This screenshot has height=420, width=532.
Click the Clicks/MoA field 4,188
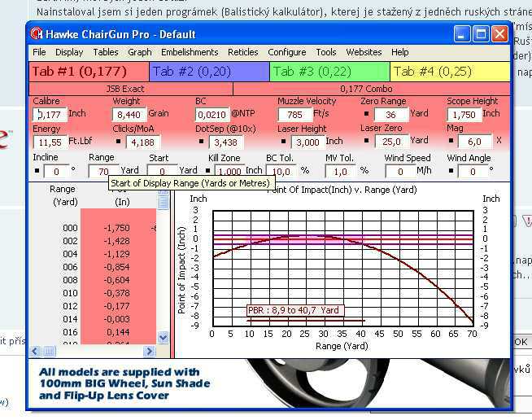(x=143, y=142)
